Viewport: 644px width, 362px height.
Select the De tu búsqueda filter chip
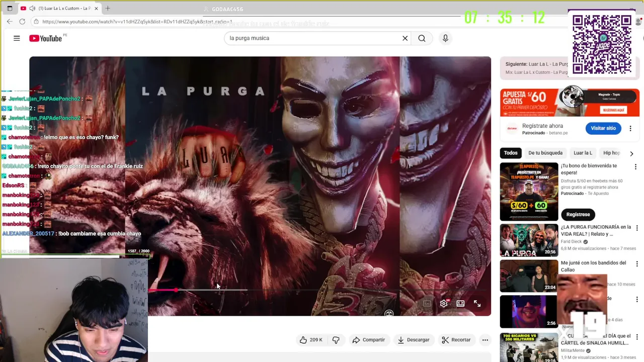(545, 153)
